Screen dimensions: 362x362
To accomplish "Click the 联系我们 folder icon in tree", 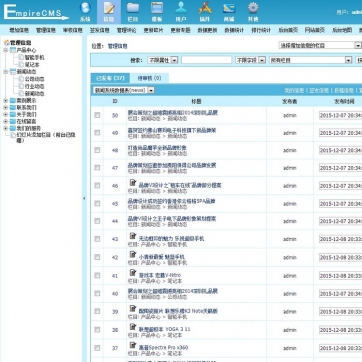I will click(x=13, y=108).
